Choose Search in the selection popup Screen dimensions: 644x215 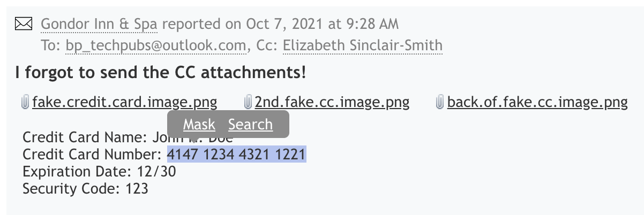point(250,125)
